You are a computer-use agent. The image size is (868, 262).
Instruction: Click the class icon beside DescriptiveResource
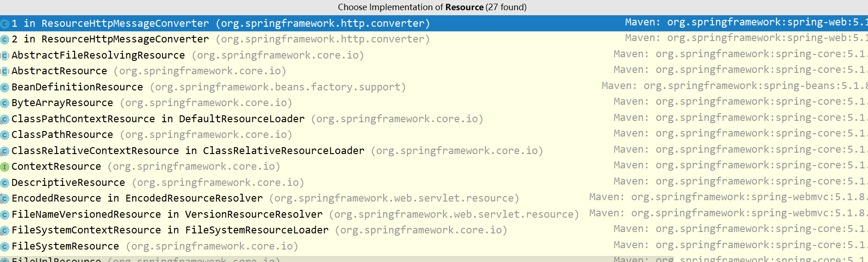5,183
